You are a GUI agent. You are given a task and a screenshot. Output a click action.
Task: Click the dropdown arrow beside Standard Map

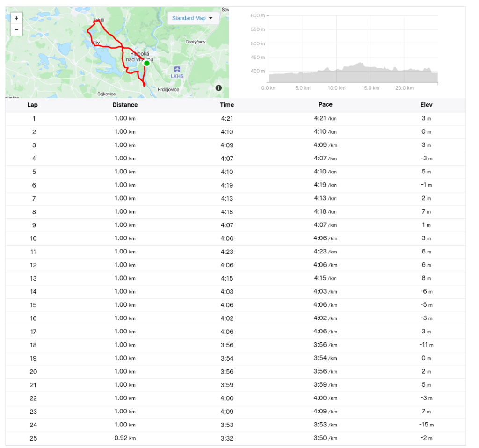click(x=211, y=18)
